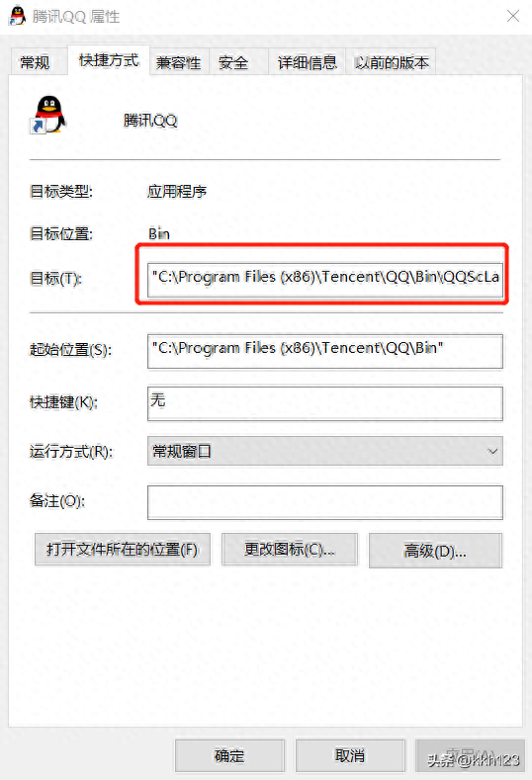532x780 pixels.
Task: Focus the 快捷键(K) field showing 无
Action: [x=325, y=403]
